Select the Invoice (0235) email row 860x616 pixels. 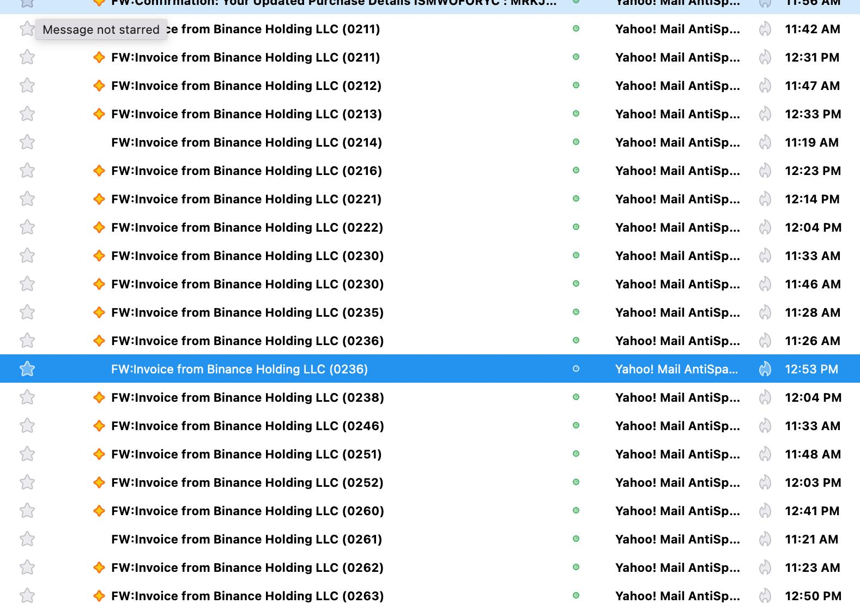pos(247,312)
